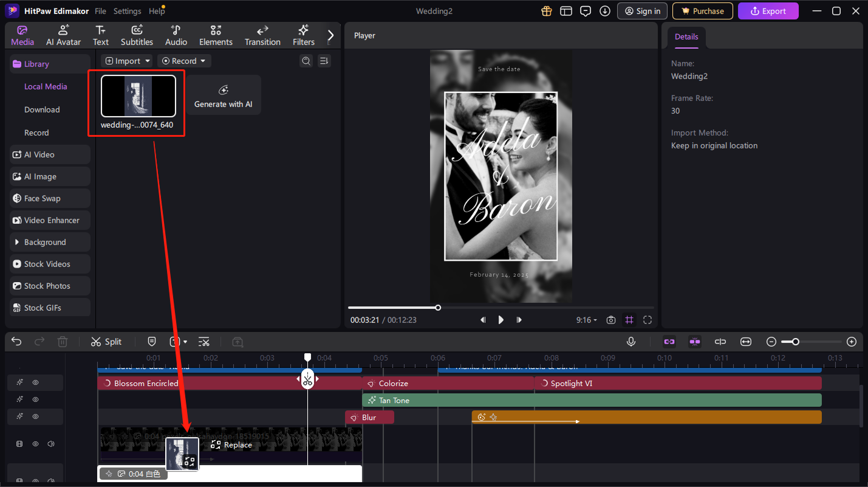Expand the Record dropdown
The height and width of the screenshot is (487, 868).
pyautogui.click(x=184, y=61)
